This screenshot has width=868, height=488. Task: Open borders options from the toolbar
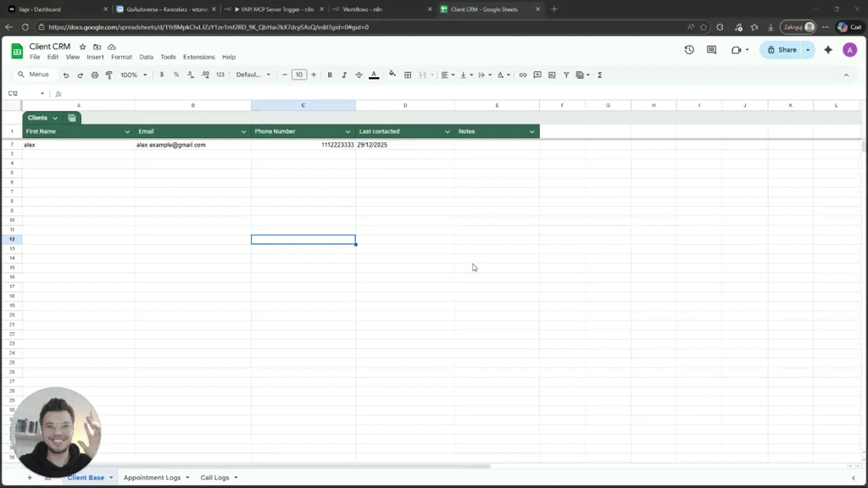coord(408,75)
